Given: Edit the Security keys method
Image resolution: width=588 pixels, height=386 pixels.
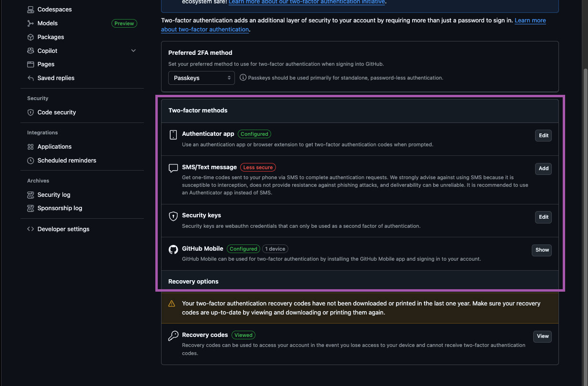Looking at the screenshot, I should pos(543,217).
